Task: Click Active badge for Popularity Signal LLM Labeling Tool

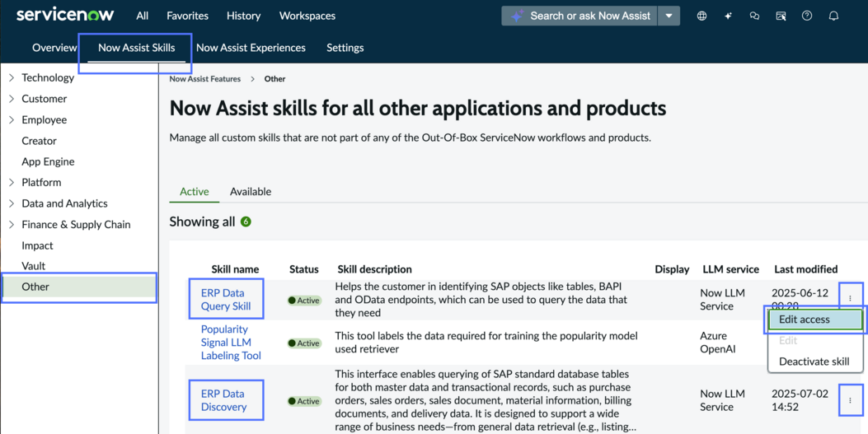Action: click(x=304, y=343)
